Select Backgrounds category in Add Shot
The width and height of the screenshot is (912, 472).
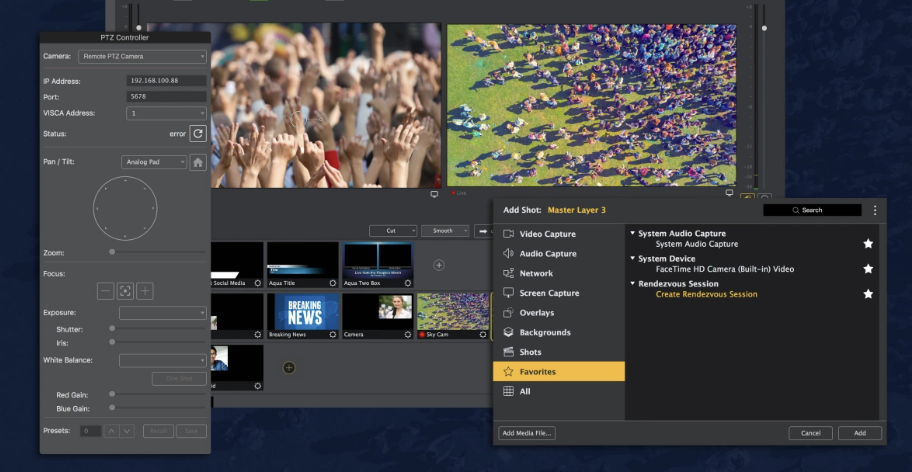tap(544, 332)
